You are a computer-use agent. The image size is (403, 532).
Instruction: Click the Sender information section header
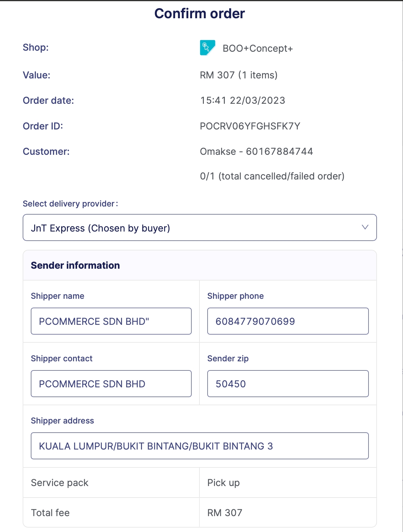coord(75,265)
